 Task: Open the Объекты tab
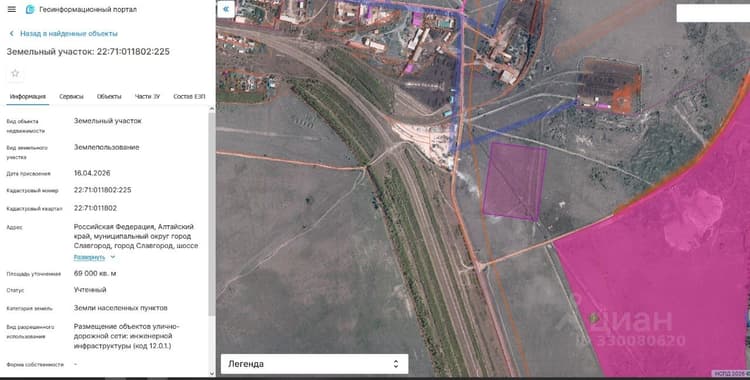pos(109,96)
